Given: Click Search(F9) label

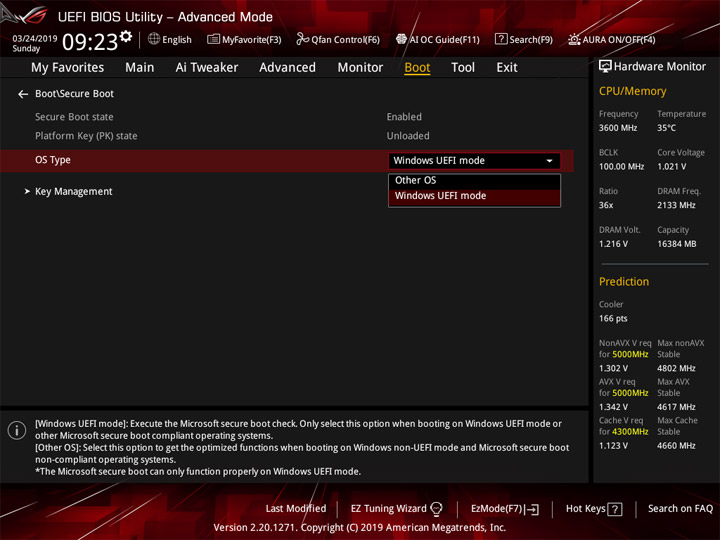Looking at the screenshot, I should (x=531, y=40).
